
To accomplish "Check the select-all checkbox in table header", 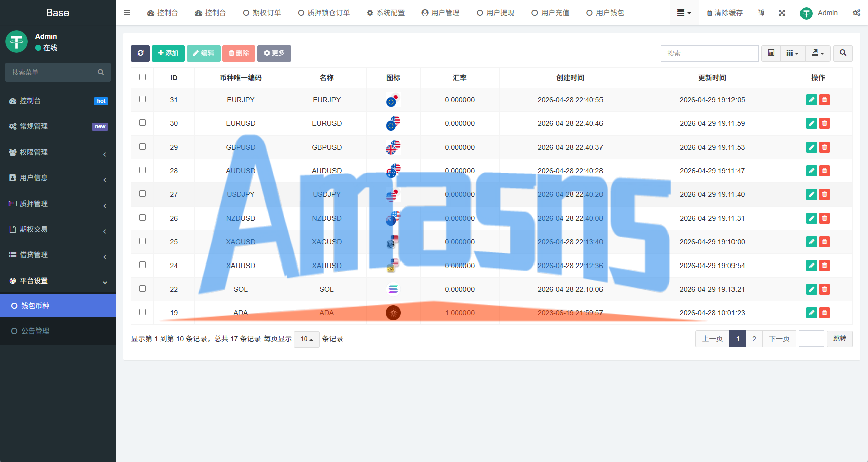I will point(143,77).
